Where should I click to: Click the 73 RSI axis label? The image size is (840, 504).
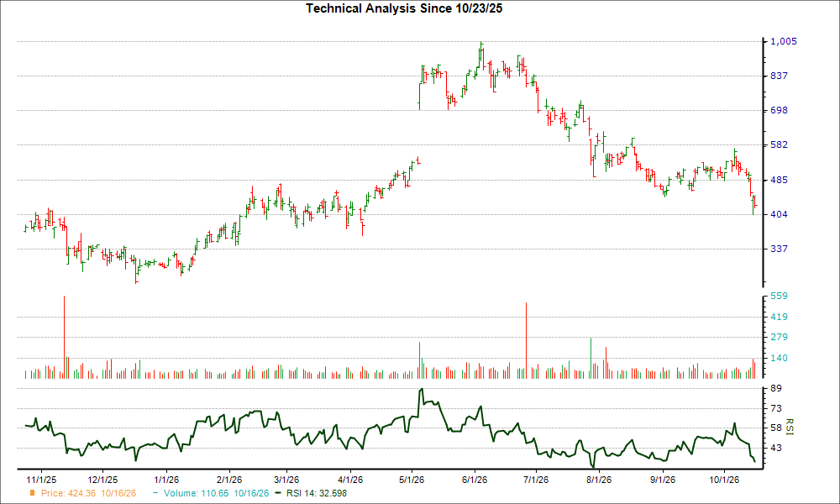[776, 409]
